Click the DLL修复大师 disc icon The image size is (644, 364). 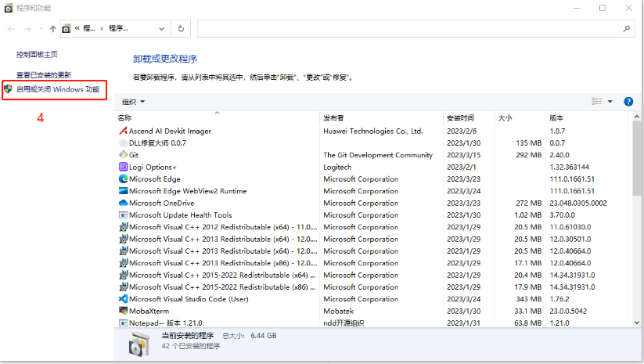pyautogui.click(x=123, y=143)
